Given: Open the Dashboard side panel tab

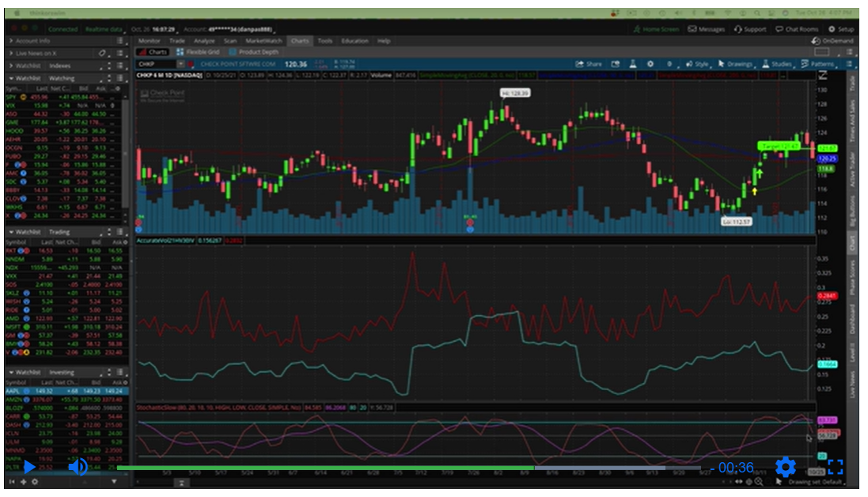Looking at the screenshot, I should 852,320.
